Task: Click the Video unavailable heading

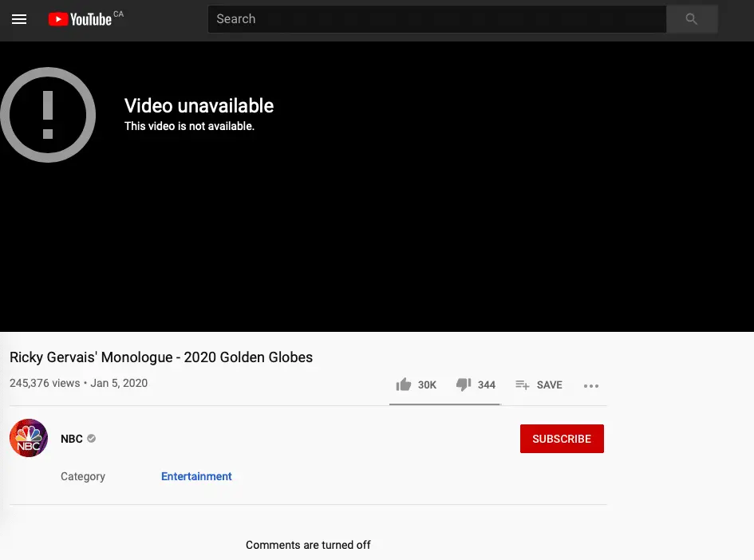Action: pos(199,106)
